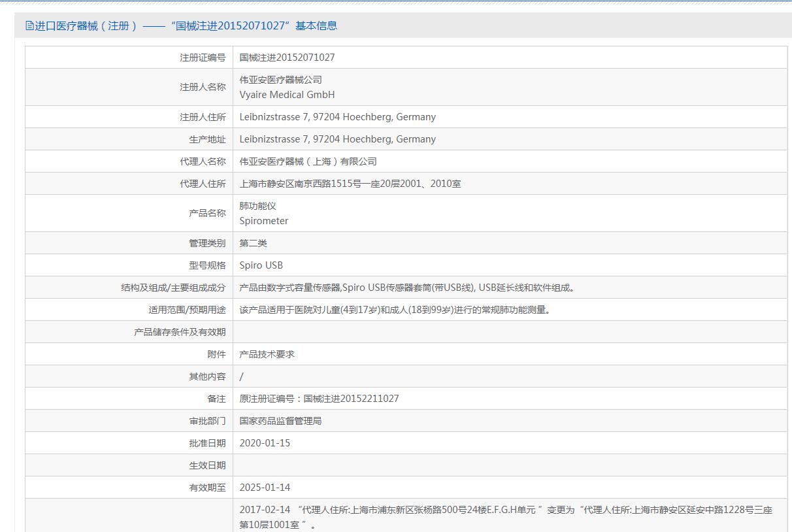Click the Vyaire Medical GmbH registrant name
792x532 pixels.
(x=287, y=95)
